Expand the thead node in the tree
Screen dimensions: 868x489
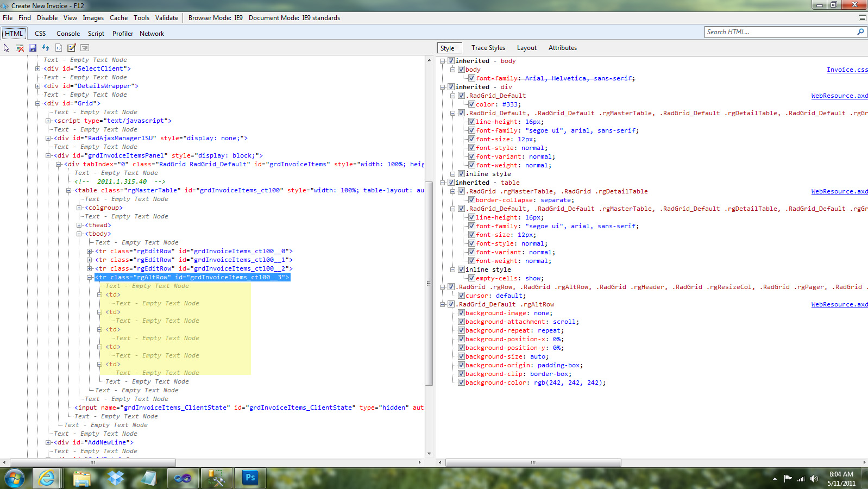[79, 225]
